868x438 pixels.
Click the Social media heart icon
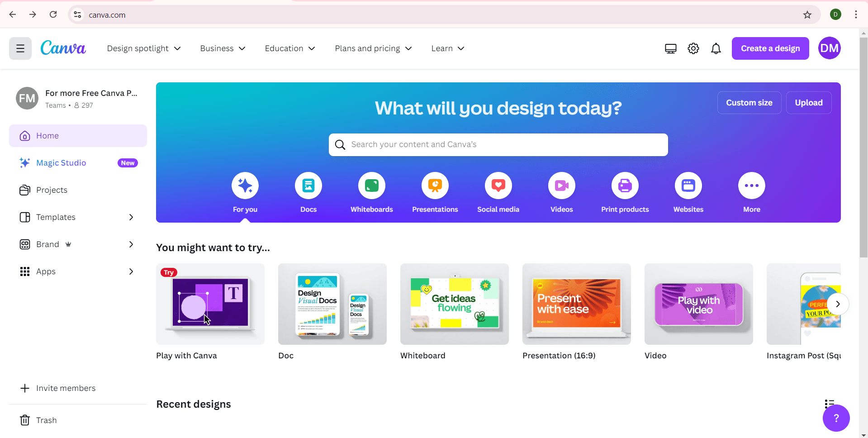pos(498,186)
